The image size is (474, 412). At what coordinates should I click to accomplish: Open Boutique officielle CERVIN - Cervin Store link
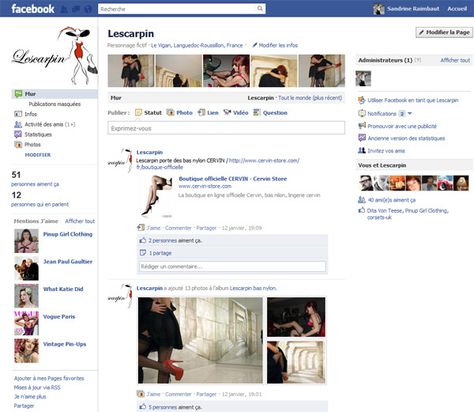point(233,179)
